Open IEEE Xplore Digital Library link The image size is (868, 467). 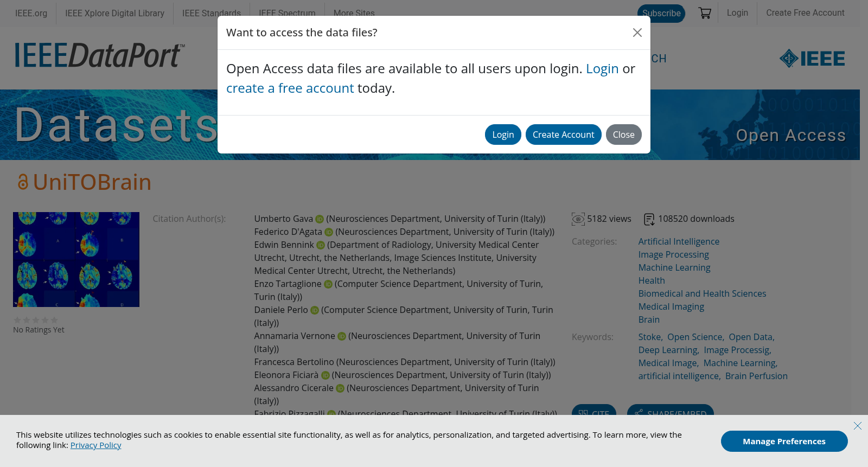point(115,14)
